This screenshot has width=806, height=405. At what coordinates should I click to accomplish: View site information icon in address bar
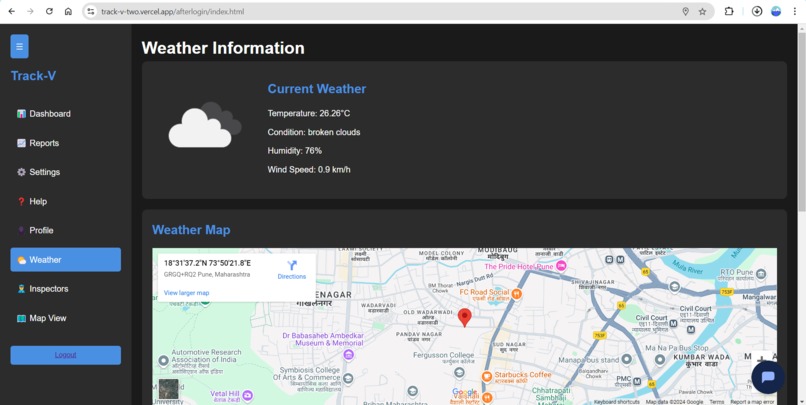coord(91,11)
